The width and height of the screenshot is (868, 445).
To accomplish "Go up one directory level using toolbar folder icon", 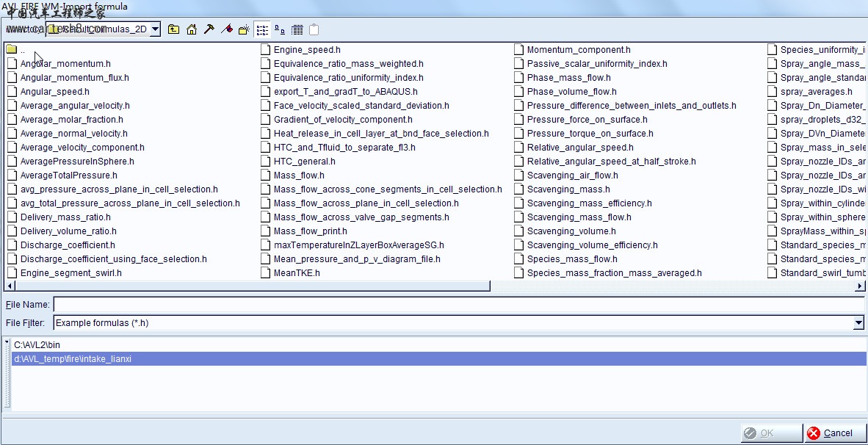I will (174, 29).
